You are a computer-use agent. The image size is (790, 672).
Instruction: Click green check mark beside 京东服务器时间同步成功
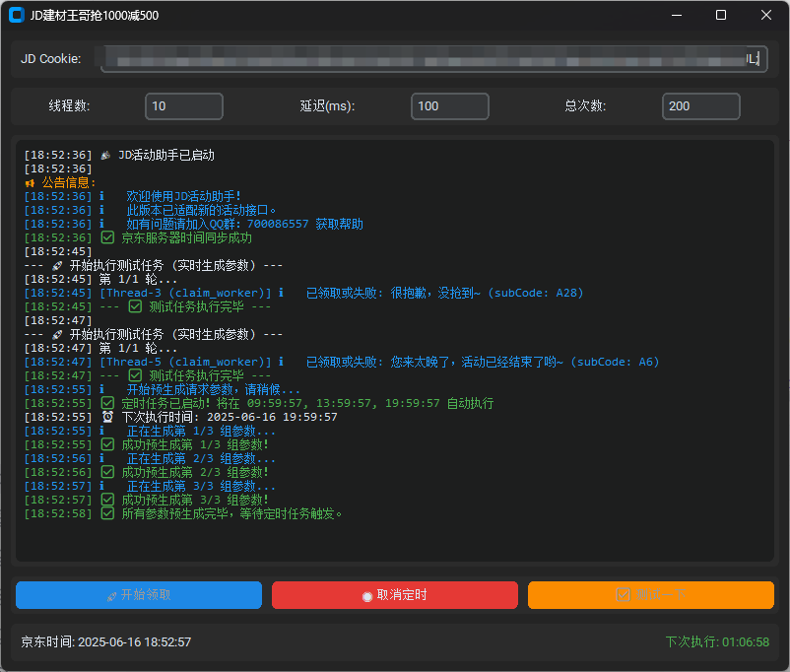coord(108,237)
